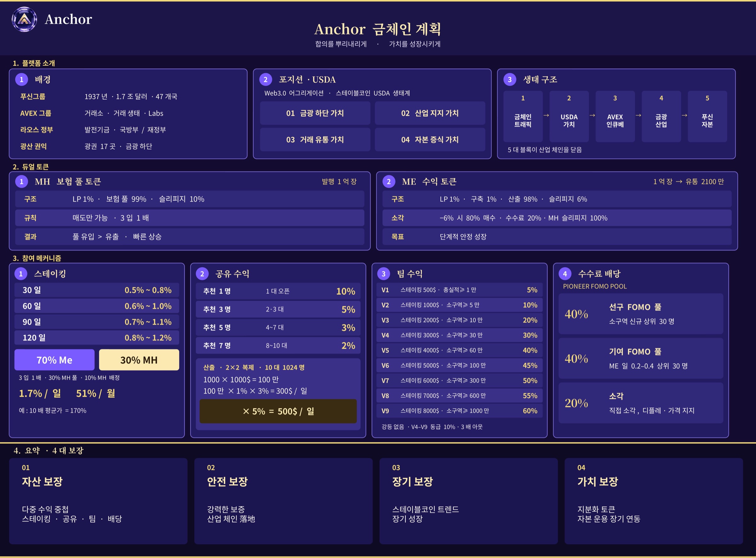The width and height of the screenshot is (756, 558).
Task: Click the 추천 1 명 row
Action: click(278, 291)
